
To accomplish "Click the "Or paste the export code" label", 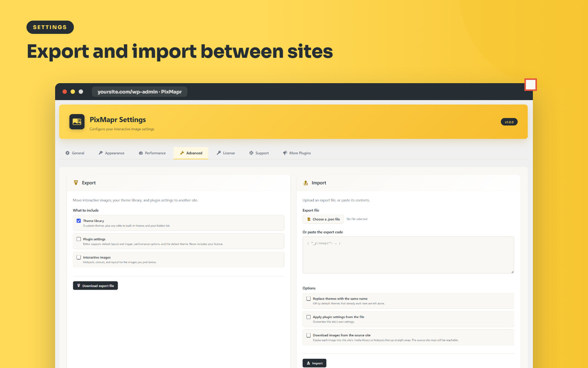I will pos(323,232).
